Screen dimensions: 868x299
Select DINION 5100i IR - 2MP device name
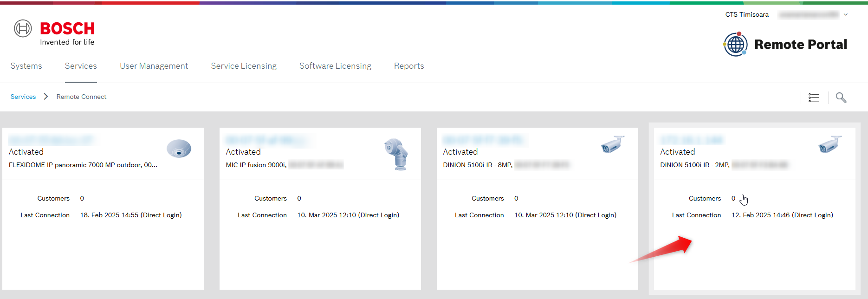click(x=695, y=165)
